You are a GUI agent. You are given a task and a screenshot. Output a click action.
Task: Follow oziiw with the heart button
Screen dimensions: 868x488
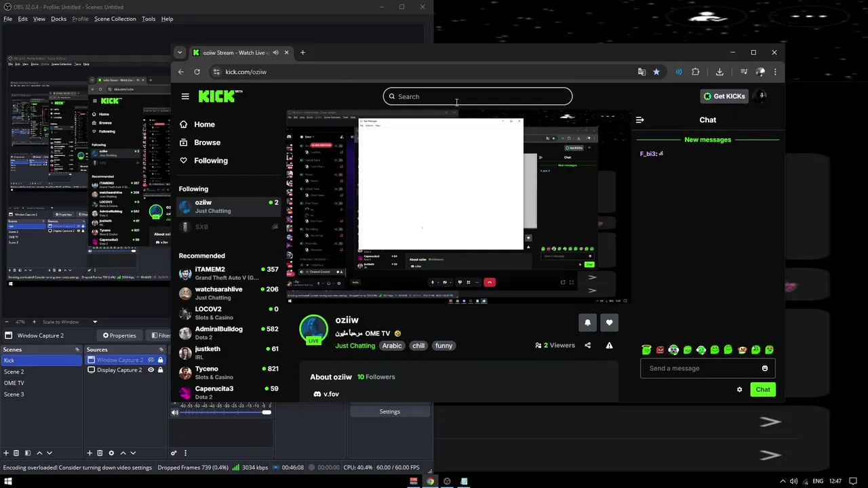[x=609, y=323]
